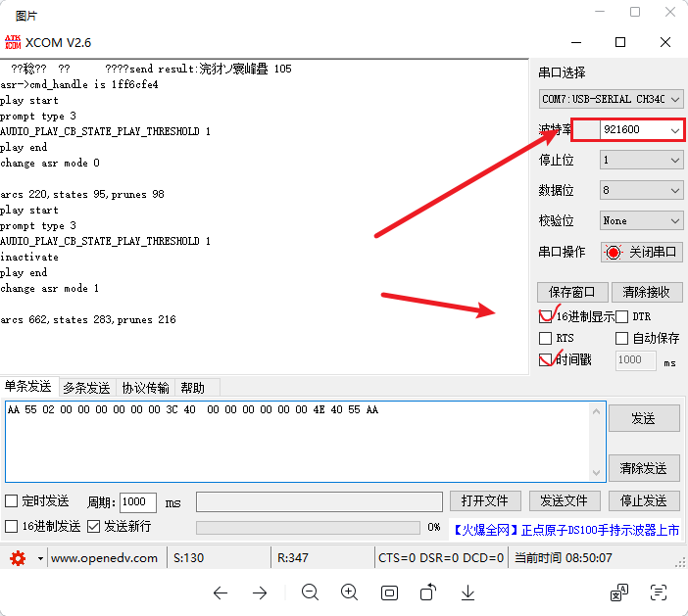Open the 数据位 data bits dropdown
Viewport: 688px width, 616px height.
641,190
